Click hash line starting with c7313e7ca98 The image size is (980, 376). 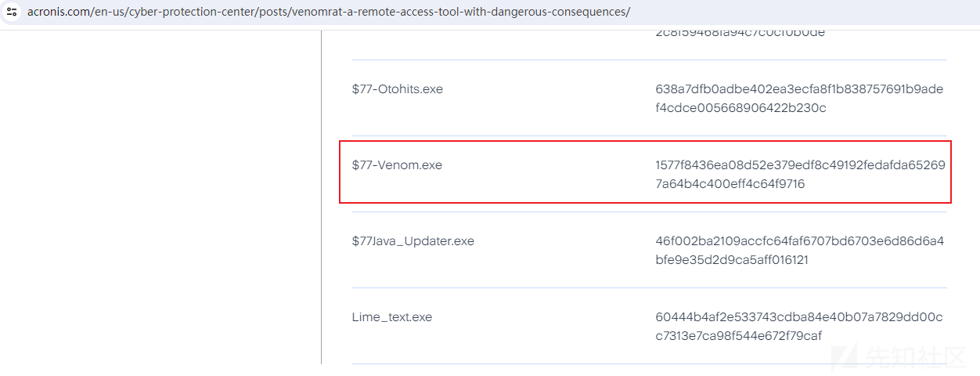[x=739, y=336]
